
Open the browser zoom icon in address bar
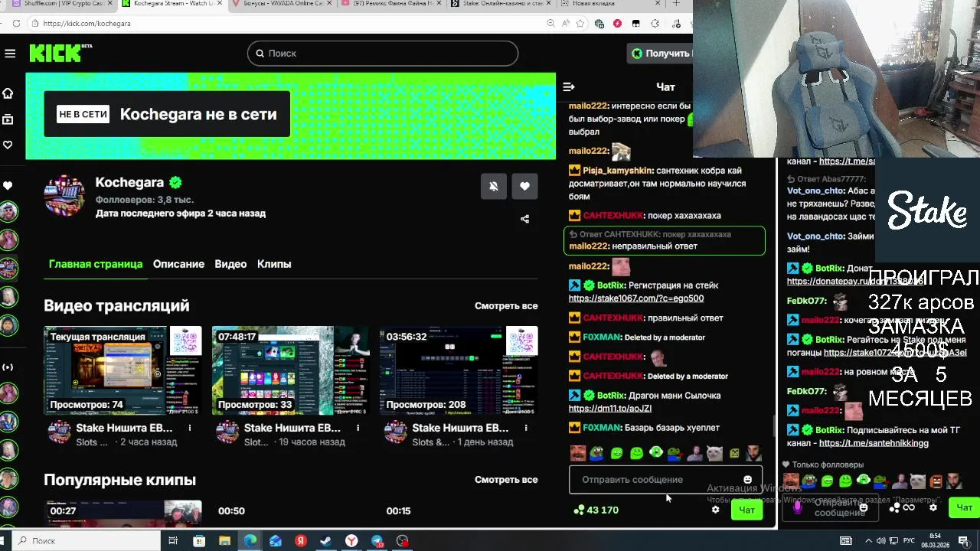pos(551,24)
